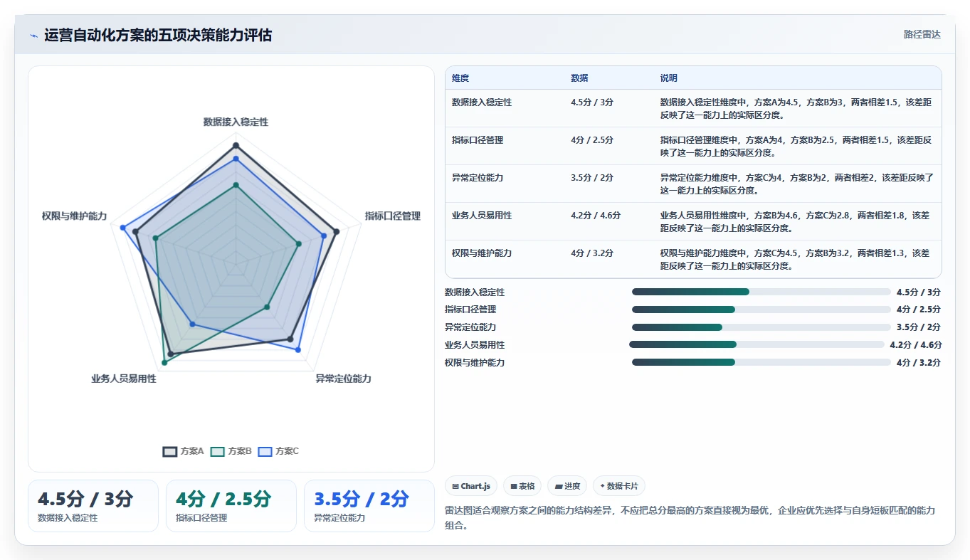Viewport: 970px width, 560px height.
Task: Click 方案C point on 异常定位能力 axis
Action: tap(298, 350)
